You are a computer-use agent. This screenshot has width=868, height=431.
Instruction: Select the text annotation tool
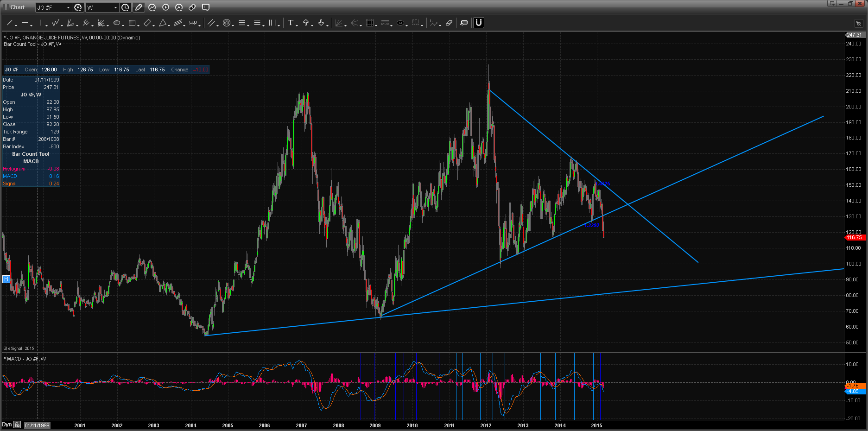point(290,23)
